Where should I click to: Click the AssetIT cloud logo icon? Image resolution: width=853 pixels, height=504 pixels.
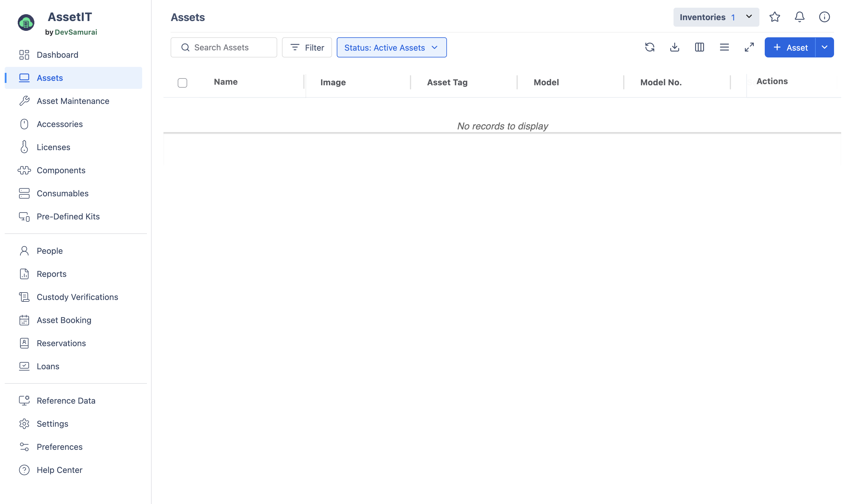pyautogui.click(x=26, y=23)
